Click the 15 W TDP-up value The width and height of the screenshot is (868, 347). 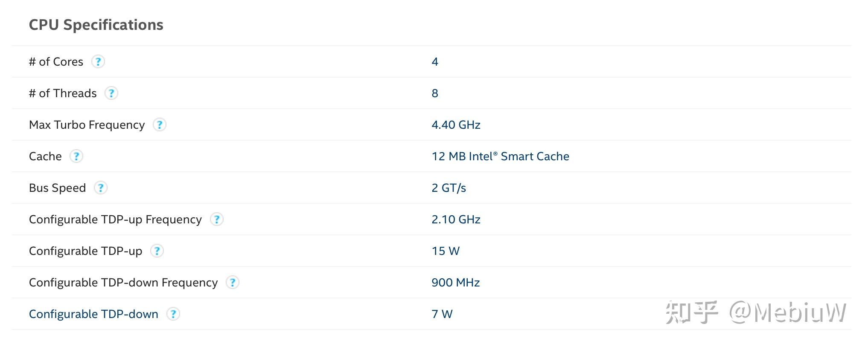coord(446,251)
